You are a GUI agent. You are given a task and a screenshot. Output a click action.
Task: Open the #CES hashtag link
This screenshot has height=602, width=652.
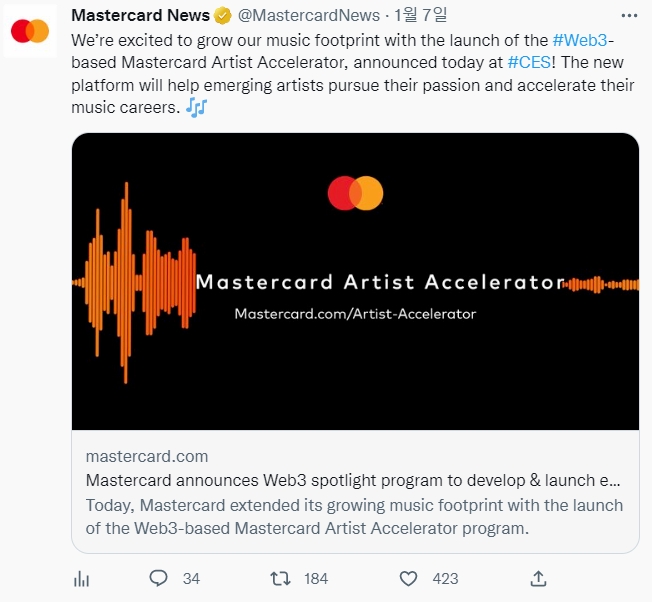[x=528, y=62]
